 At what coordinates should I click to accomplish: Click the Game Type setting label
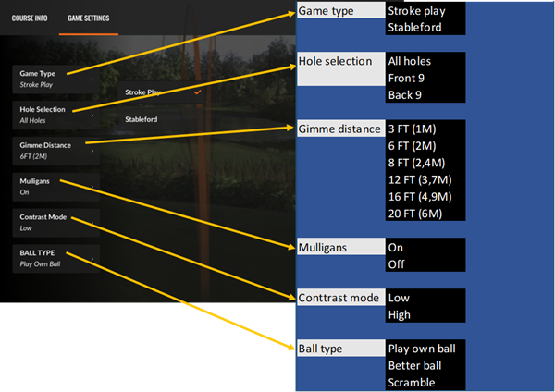tap(38, 73)
